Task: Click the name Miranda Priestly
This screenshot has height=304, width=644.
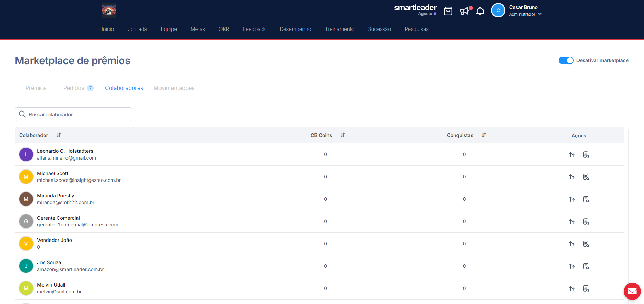Action: [56, 196]
